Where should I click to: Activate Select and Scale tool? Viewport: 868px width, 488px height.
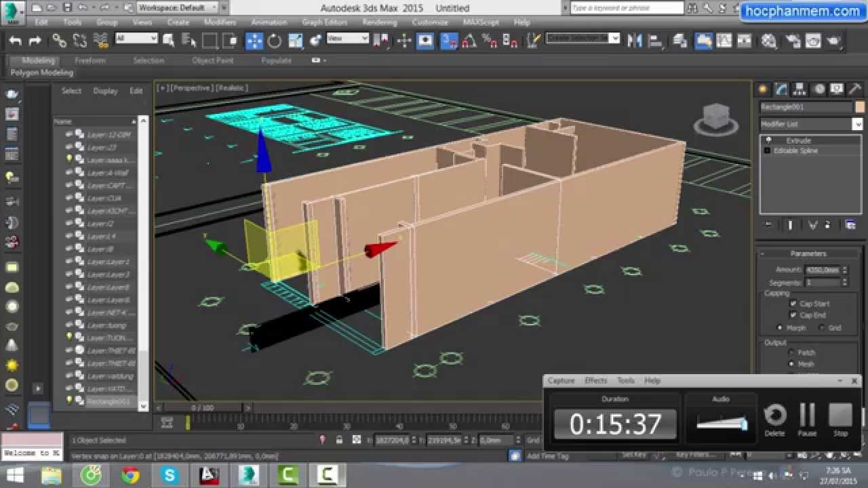[296, 41]
